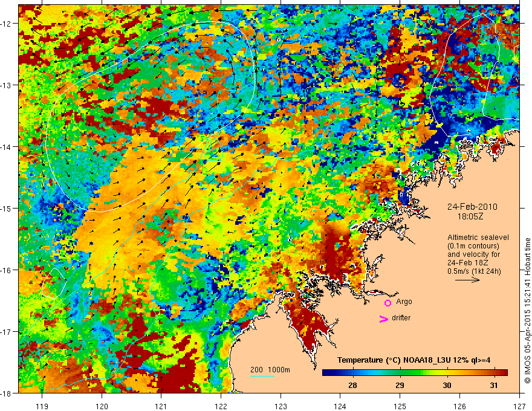Click the magenta drifter arrow symbol

[x=383, y=319]
